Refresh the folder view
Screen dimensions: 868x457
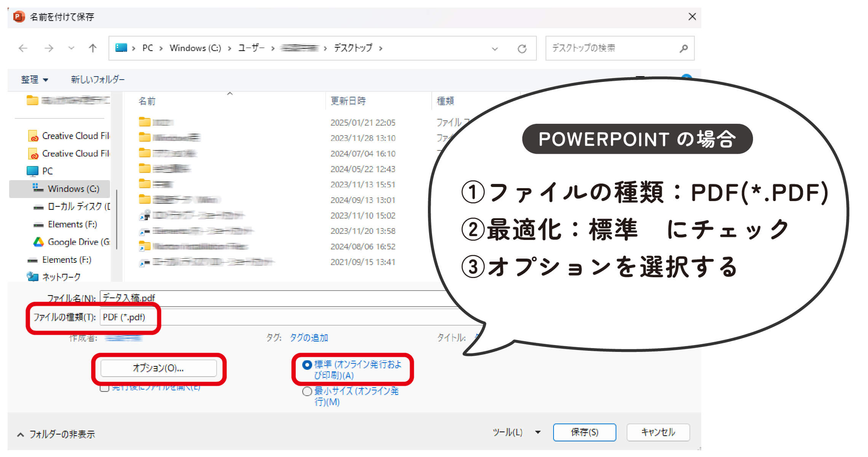click(522, 48)
